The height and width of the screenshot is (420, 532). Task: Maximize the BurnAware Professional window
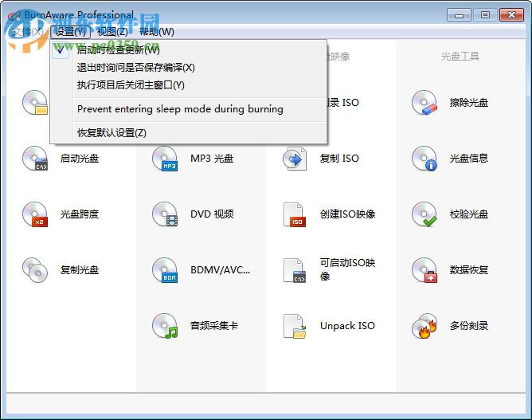pos(485,15)
